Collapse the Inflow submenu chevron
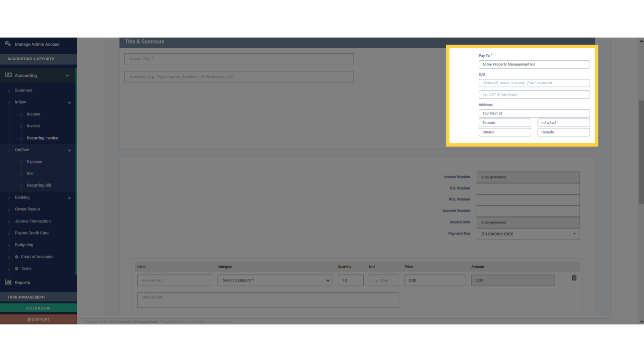This screenshot has height=362, width=644. [69, 103]
